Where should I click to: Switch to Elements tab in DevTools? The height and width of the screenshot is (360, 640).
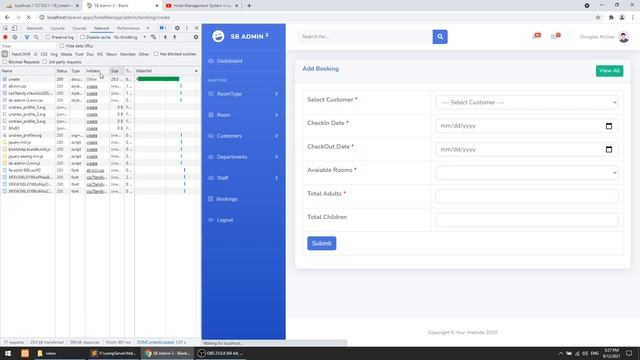pyautogui.click(x=34, y=28)
